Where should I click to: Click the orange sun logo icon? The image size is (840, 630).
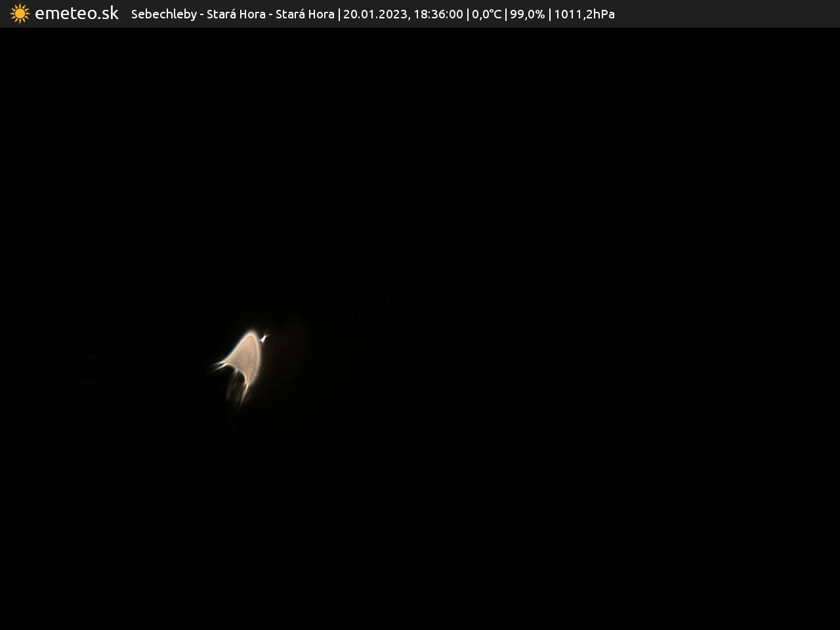[x=20, y=14]
